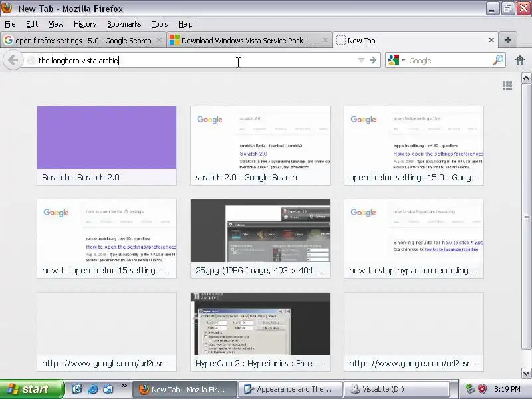Open a new tab with the plus button
This screenshot has width=532, height=399.
coord(507,40)
